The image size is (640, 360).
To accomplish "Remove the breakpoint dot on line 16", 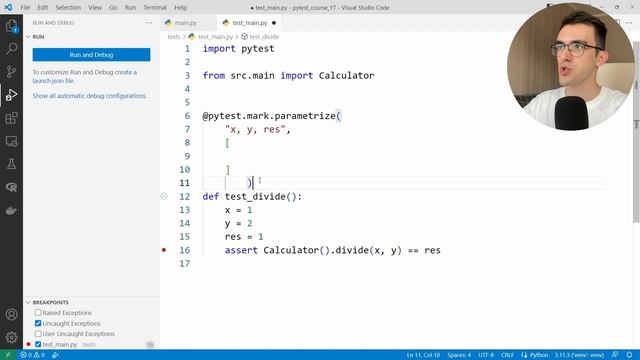I will (x=164, y=250).
